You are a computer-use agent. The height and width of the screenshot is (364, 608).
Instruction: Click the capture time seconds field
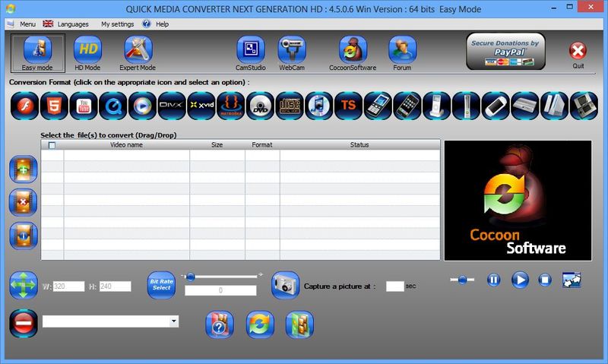point(394,286)
